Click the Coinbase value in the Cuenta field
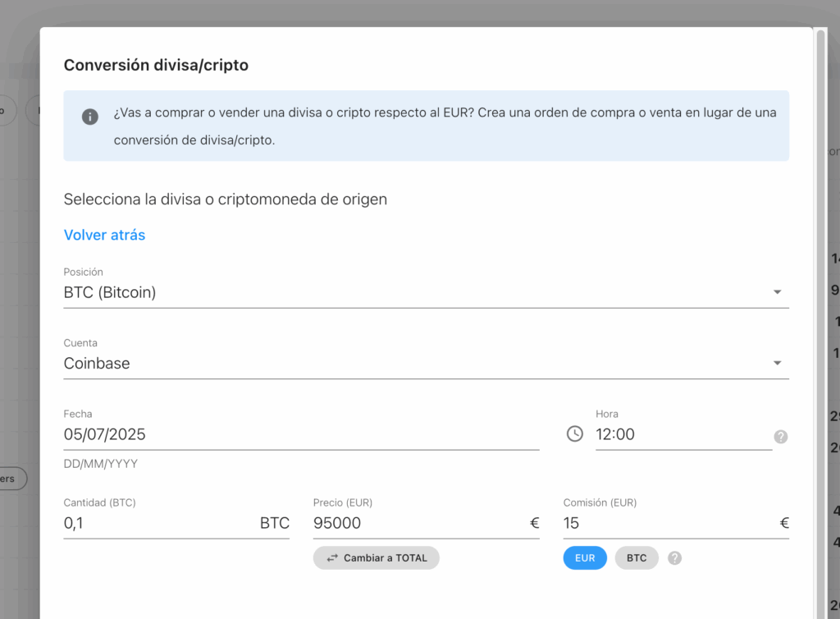 97,363
